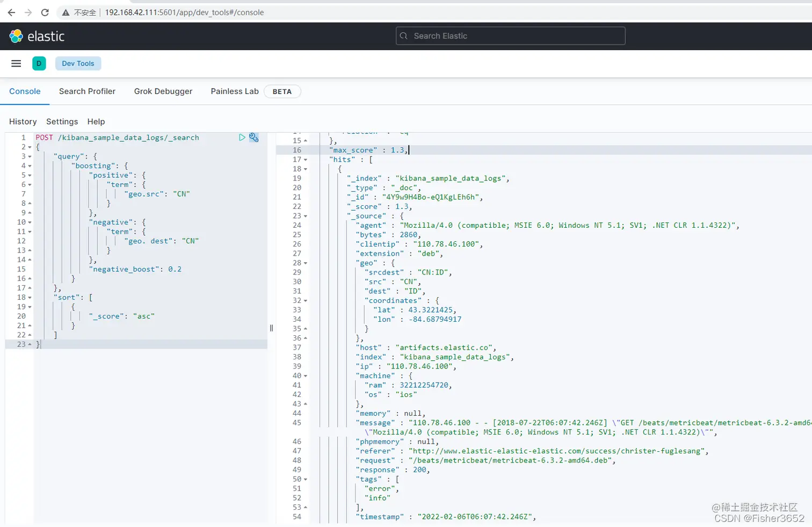Screen dimensions: 812x527
Task: Click the "extension" : "deb" line
Action: point(400,254)
